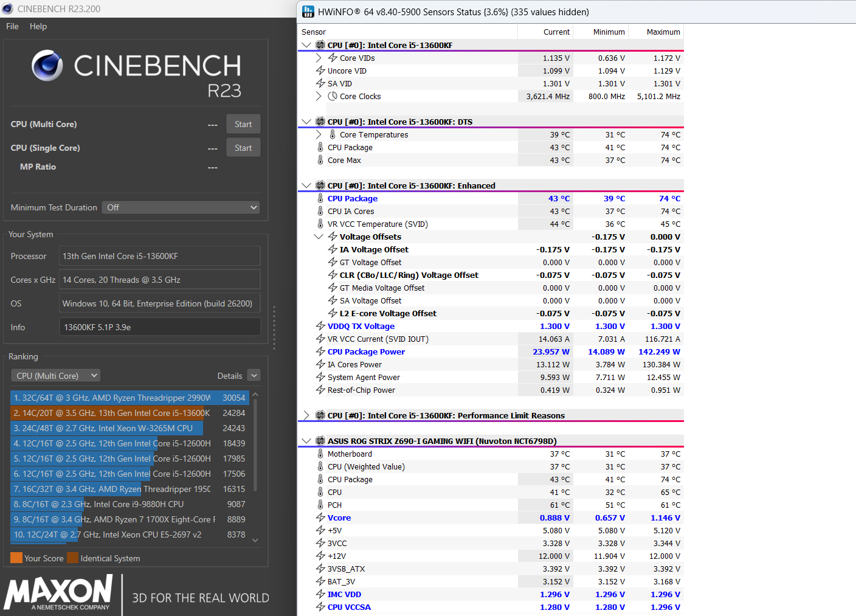Click the chip icon of ASUS ROG STRIX group

click(x=320, y=441)
